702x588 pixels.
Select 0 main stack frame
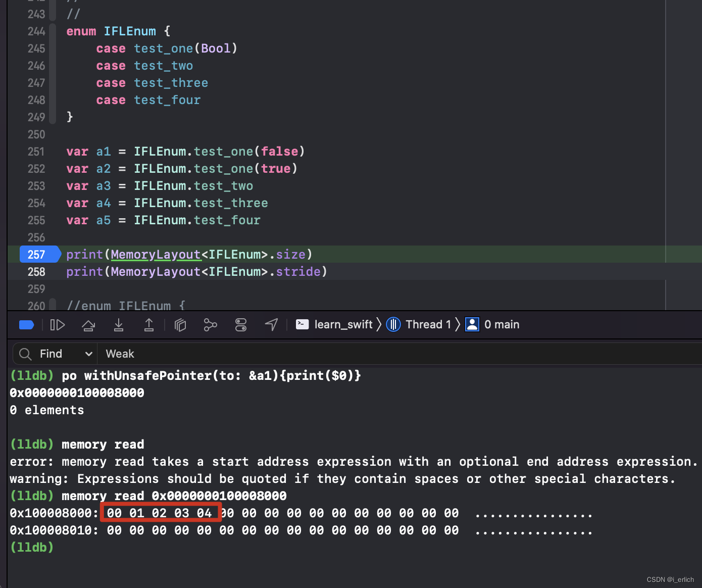(492, 325)
